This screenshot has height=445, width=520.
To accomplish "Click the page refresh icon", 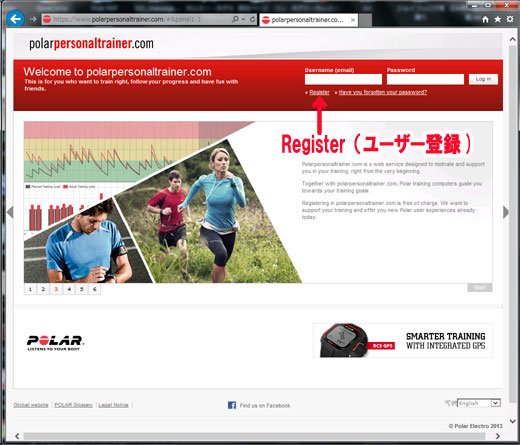I will [x=253, y=19].
